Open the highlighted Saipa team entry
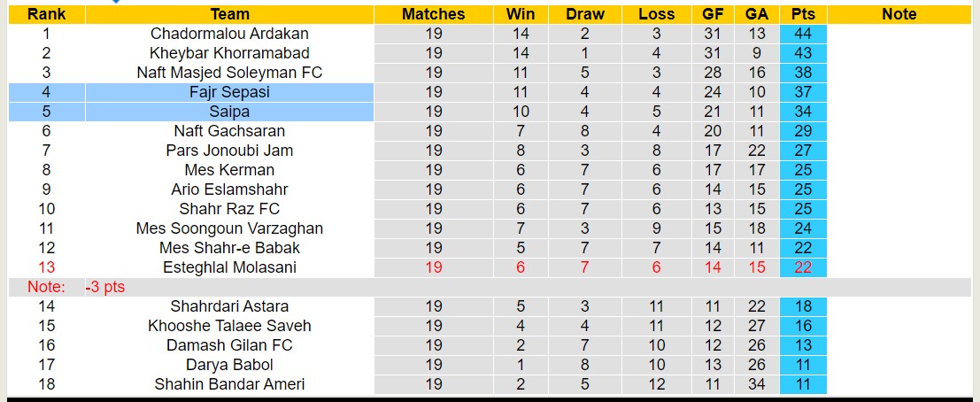This screenshot has width=980, height=402. coord(229,112)
